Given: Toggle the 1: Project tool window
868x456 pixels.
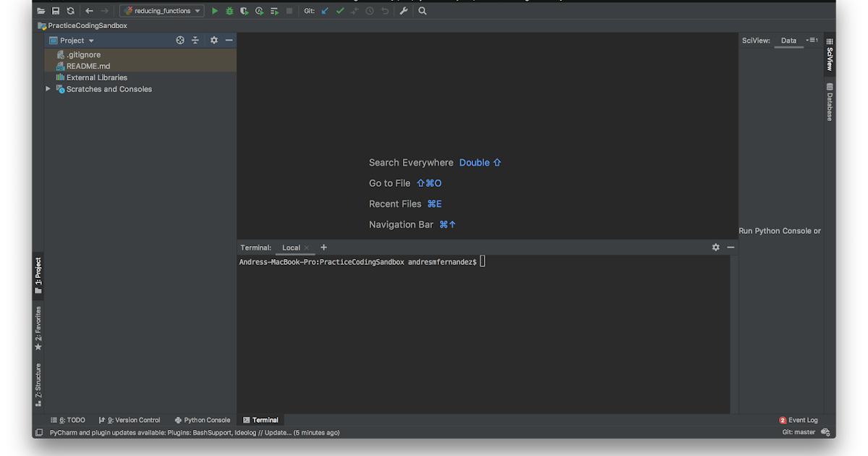Looking at the screenshot, I should 38,275.
